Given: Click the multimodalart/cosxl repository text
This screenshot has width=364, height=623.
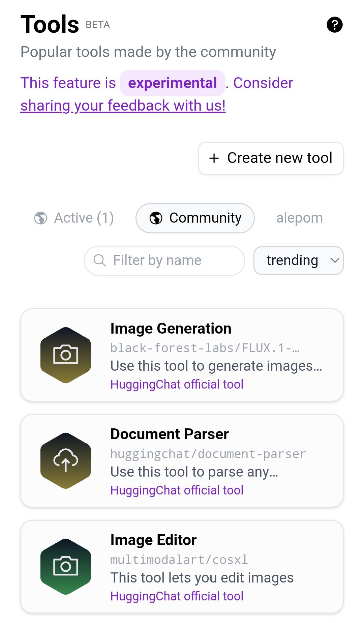Looking at the screenshot, I should pos(179,560).
